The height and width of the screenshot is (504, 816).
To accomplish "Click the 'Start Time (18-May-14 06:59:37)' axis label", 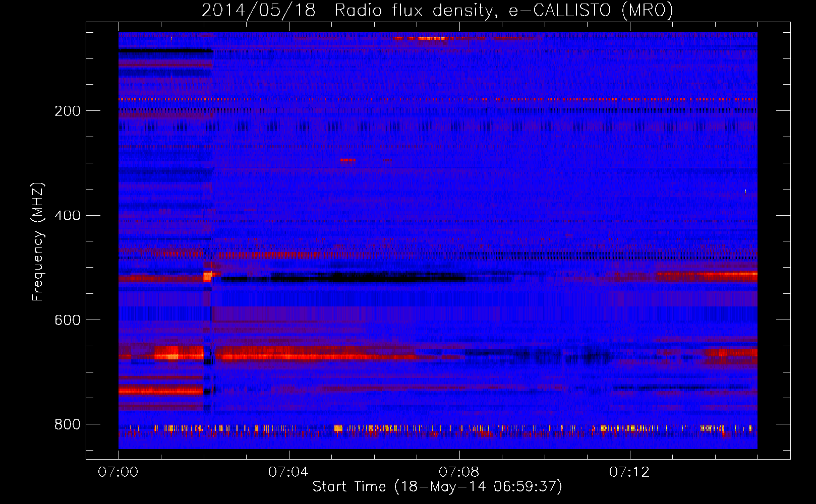I will 437,487.
